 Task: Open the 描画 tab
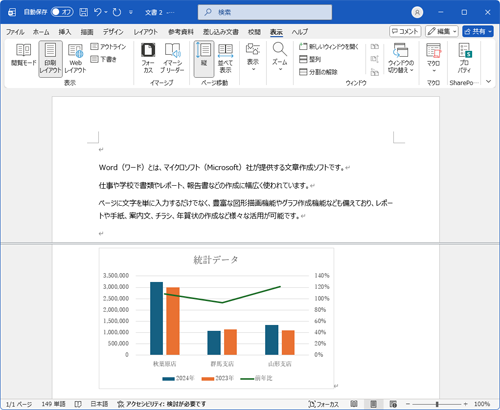87,32
